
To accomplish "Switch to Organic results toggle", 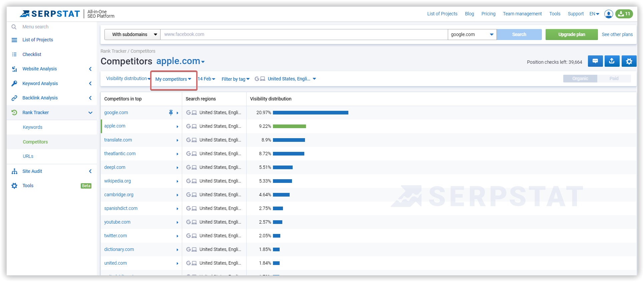I will [580, 78].
